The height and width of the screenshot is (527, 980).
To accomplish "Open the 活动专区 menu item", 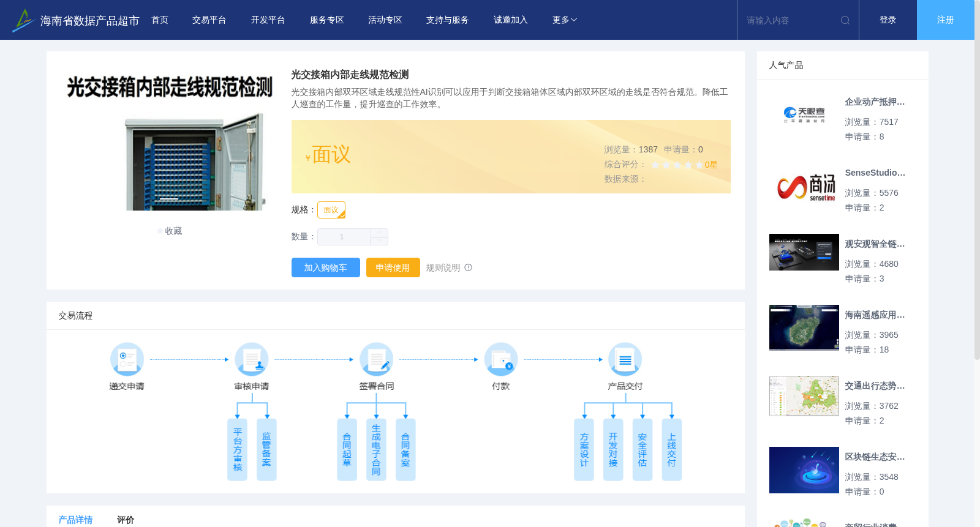I will [385, 20].
